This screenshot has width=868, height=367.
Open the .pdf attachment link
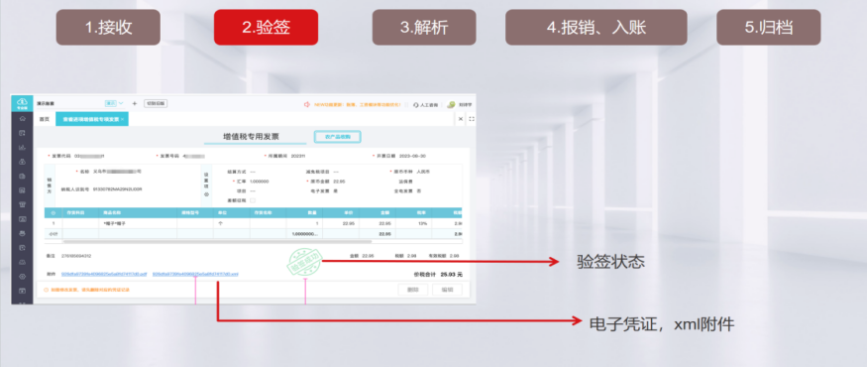point(104,274)
